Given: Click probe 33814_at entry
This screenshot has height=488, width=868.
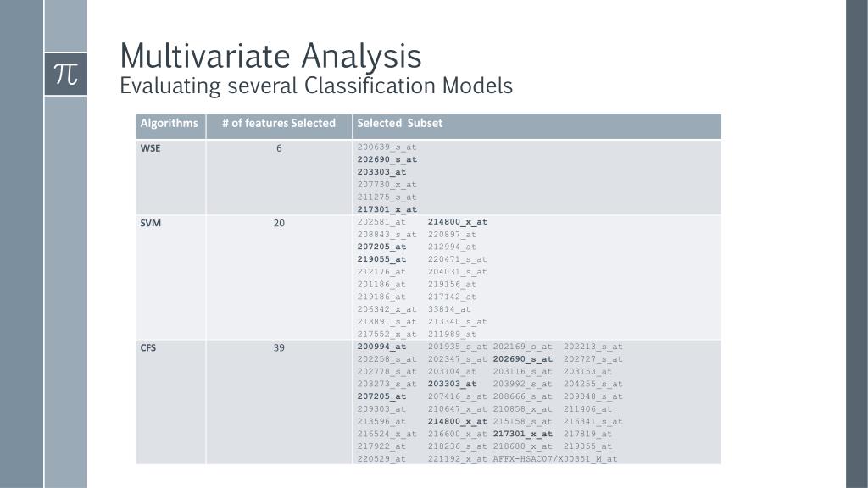Looking at the screenshot, I should 449,309.
